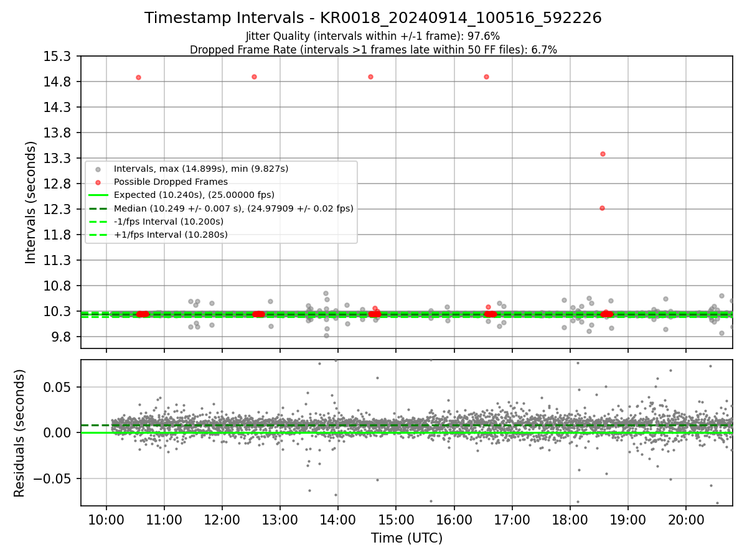Select the 'Dropped Frame Rate' subtitle line showing 6.7%
The image size is (747, 560).
click(x=373, y=50)
